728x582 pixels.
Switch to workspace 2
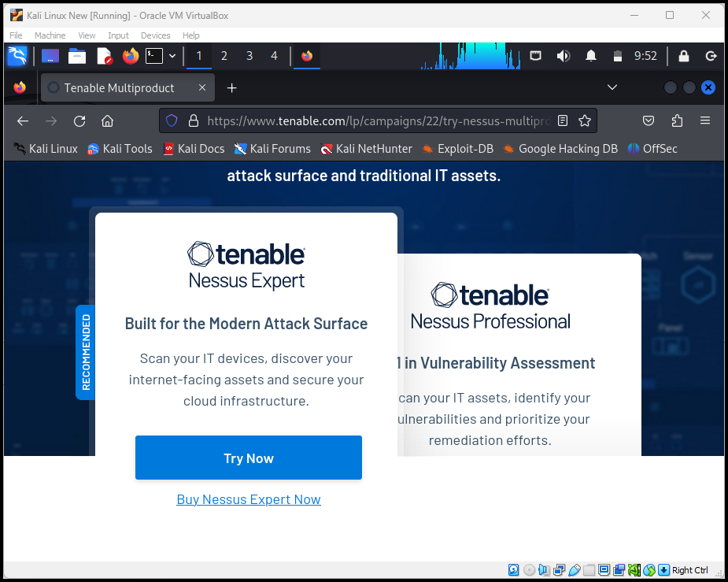224,56
